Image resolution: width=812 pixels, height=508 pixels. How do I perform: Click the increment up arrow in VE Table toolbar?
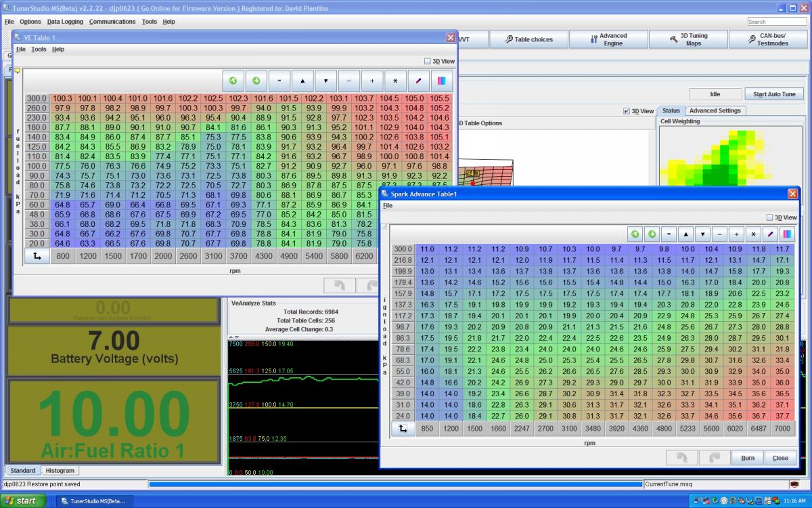[x=302, y=81]
